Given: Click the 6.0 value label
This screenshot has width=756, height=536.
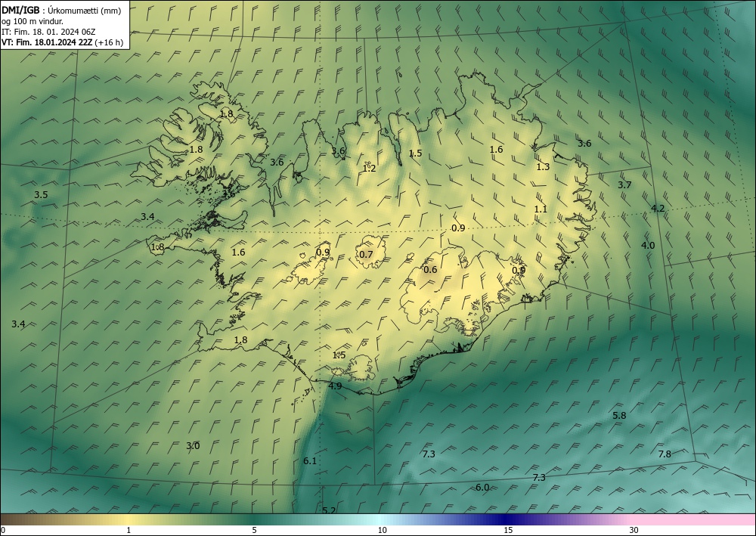Looking at the screenshot, I should (x=482, y=488).
